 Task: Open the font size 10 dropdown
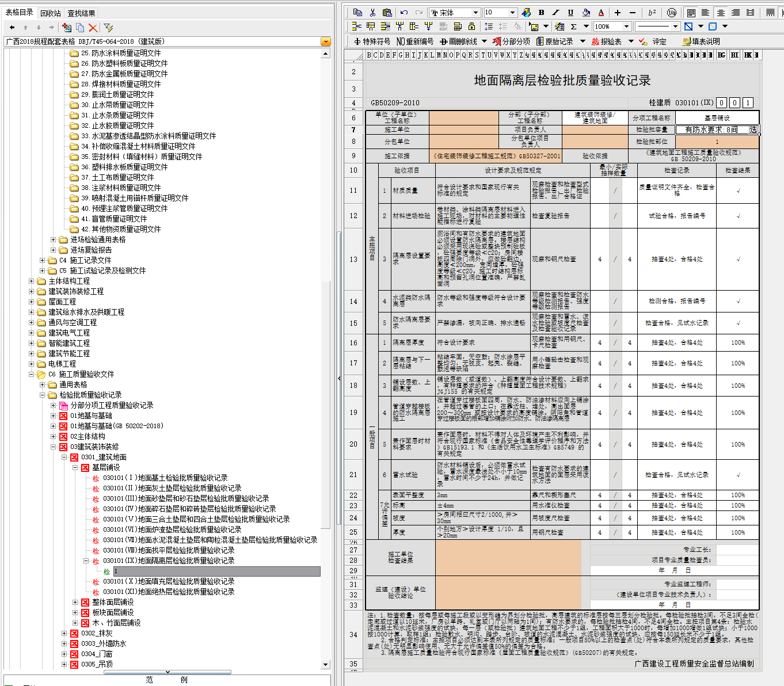coord(513,12)
